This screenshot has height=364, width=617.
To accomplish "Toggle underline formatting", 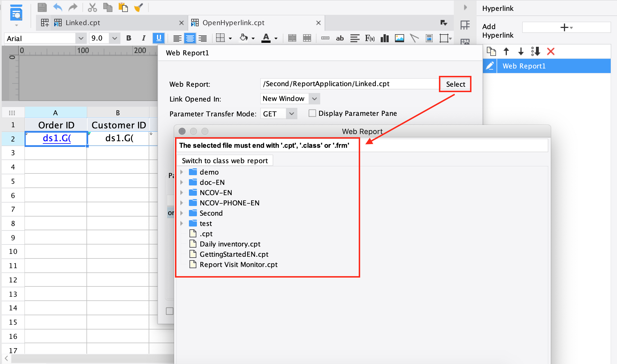I will [159, 38].
